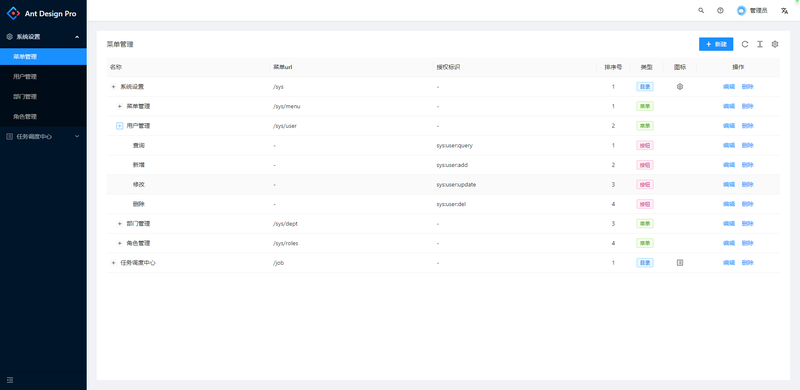Open help via the question mark icon
The height and width of the screenshot is (390, 800).
pyautogui.click(x=720, y=10)
